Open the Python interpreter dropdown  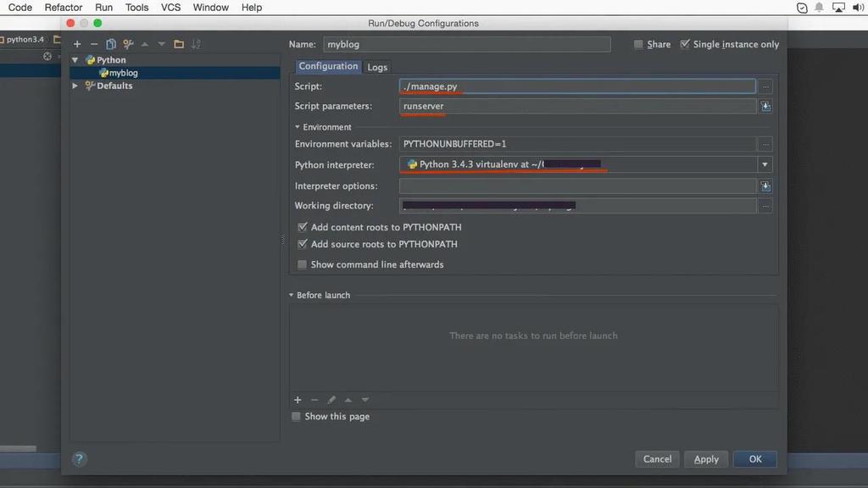(765, 164)
